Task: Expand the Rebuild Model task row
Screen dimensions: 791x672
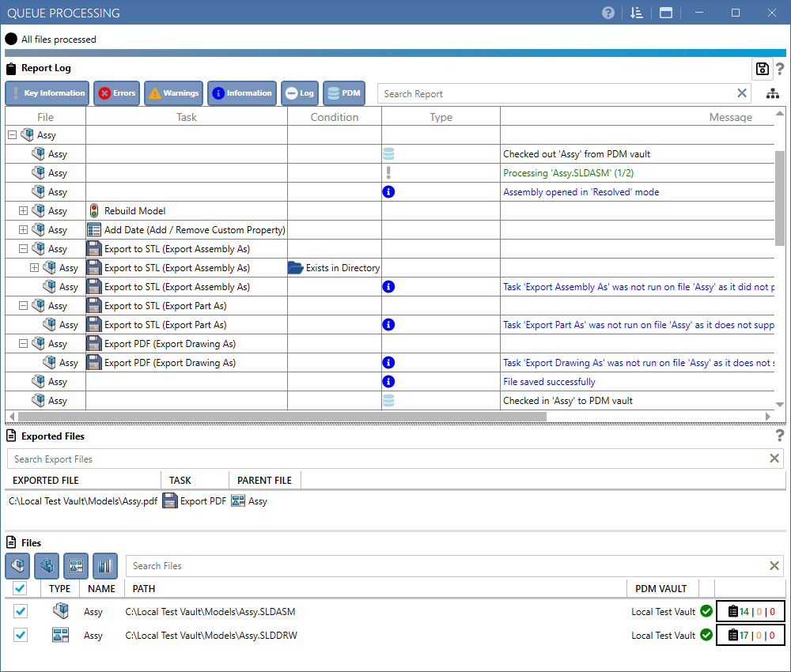Action: 23,211
